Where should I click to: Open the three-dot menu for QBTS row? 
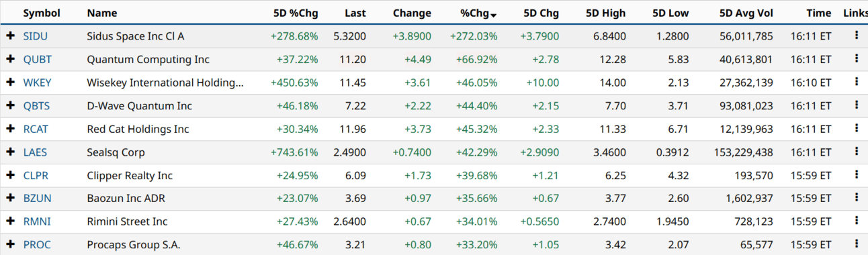tap(856, 105)
